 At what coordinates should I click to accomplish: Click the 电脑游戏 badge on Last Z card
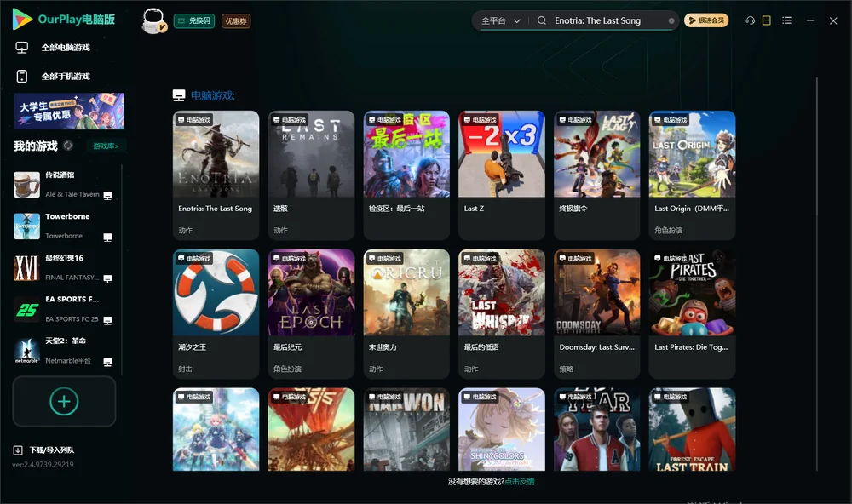(x=480, y=119)
